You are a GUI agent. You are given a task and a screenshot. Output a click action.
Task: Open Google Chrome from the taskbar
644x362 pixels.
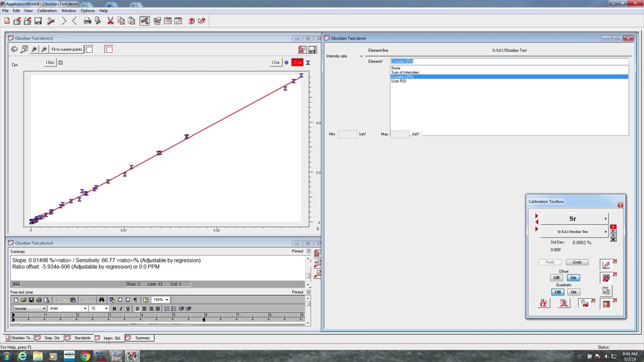(85, 356)
